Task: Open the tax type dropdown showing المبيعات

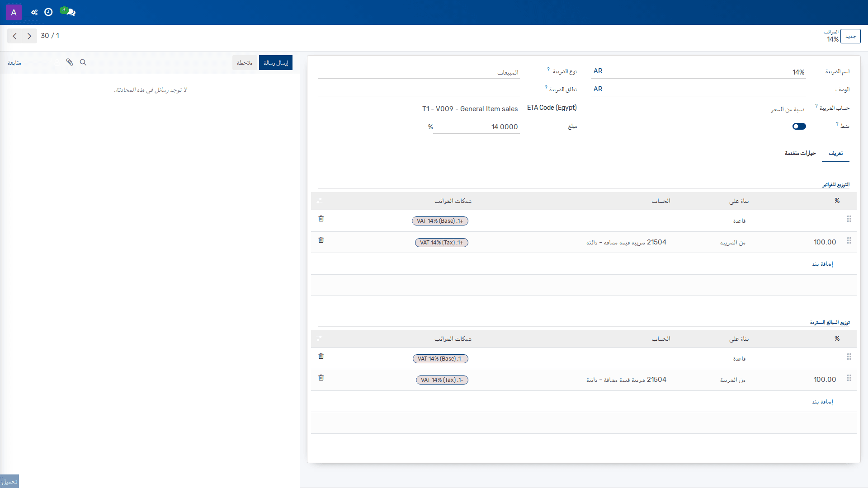Action: [x=419, y=72]
